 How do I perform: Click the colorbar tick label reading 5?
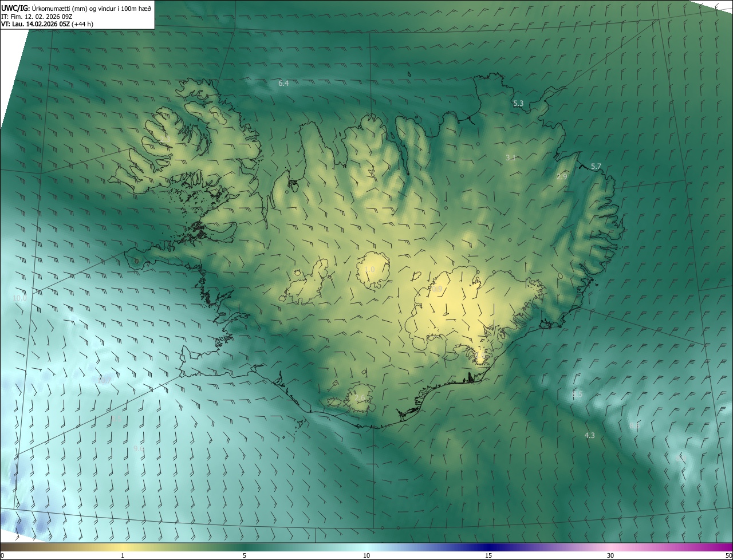click(245, 555)
